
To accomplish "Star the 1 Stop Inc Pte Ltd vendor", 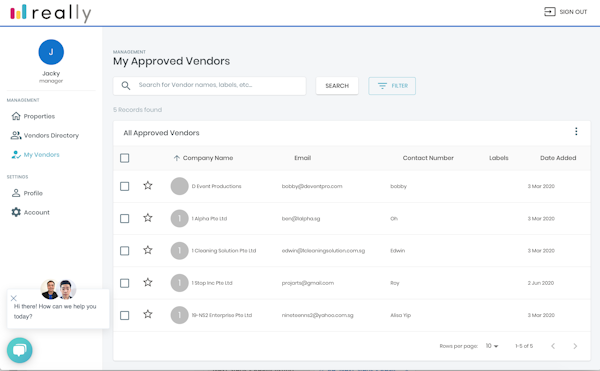I will [x=148, y=282].
